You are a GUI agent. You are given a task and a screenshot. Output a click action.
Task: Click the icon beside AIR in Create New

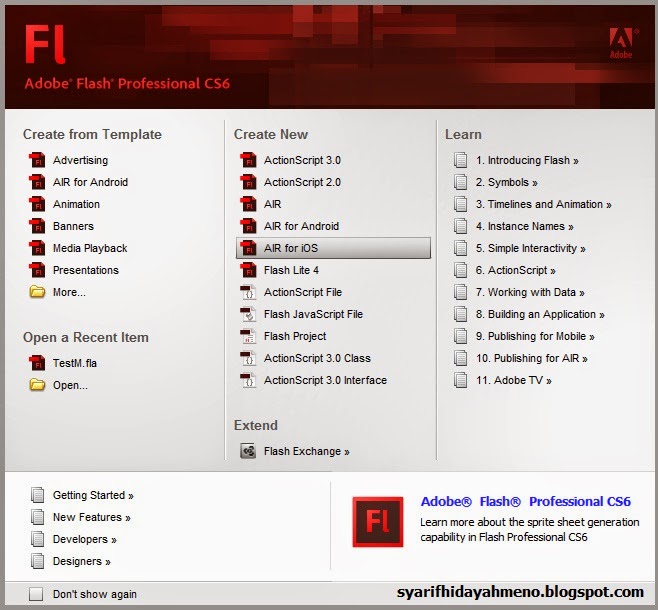point(248,204)
